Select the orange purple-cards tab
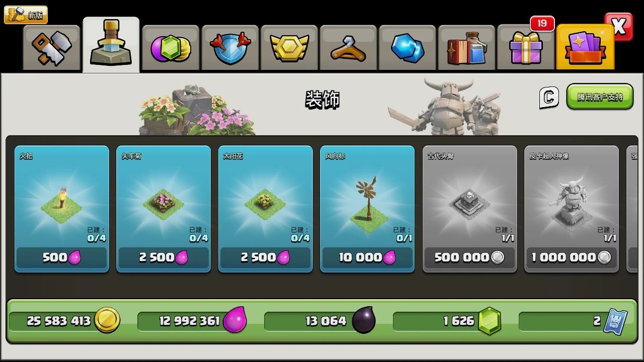644x362 pixels. [585, 47]
